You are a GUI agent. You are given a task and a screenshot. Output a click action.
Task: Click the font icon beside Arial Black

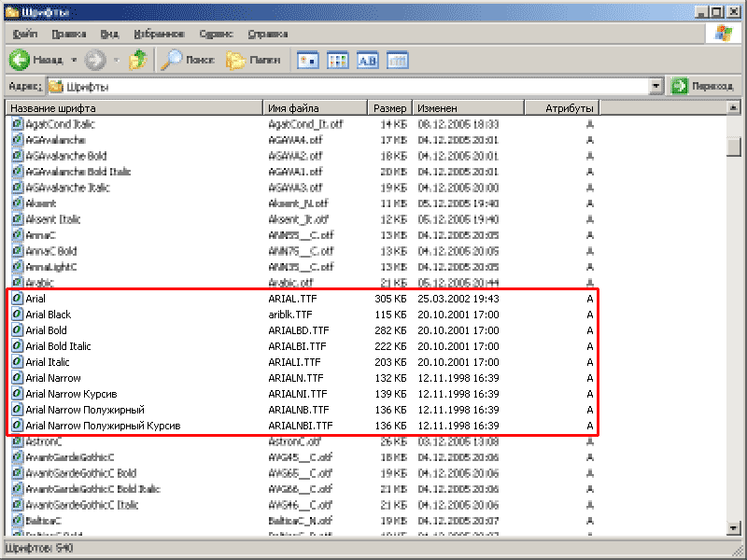(17, 315)
